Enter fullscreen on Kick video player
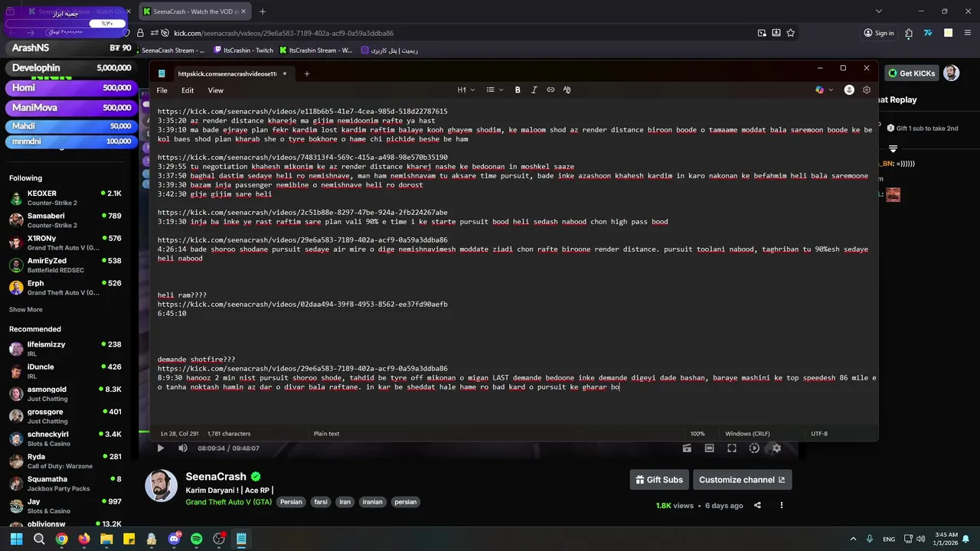Screen dimensions: 980x551 coord(732,448)
